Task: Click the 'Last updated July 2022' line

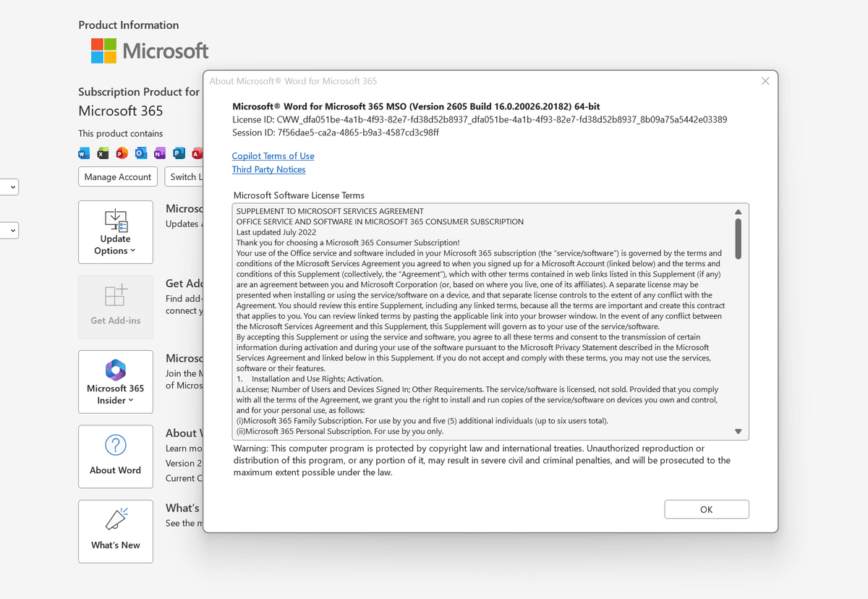Action: 276,232
